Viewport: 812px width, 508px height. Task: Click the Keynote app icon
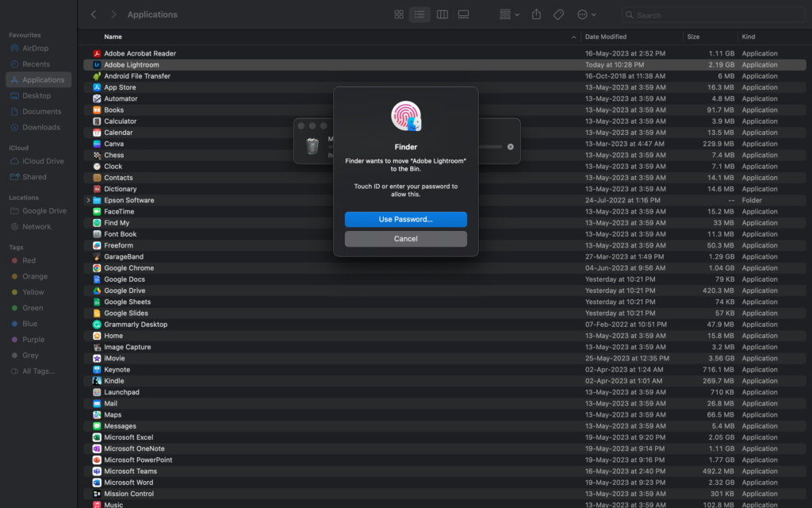click(97, 370)
